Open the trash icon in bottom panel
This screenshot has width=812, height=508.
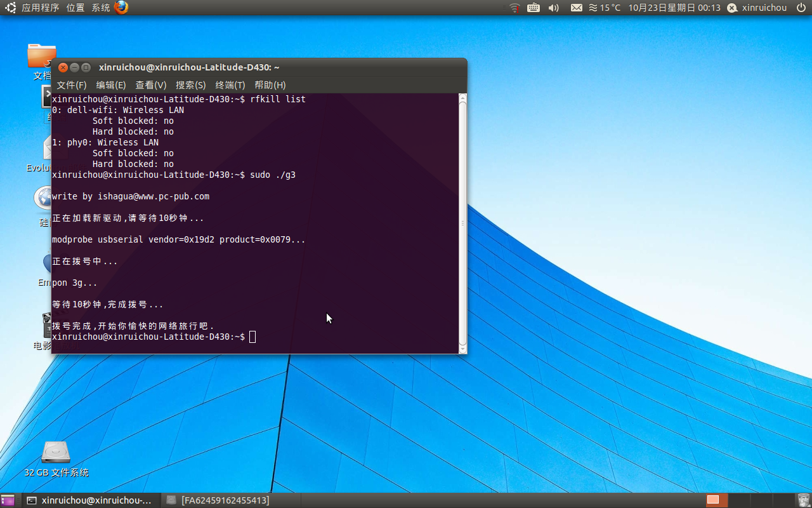tap(804, 500)
